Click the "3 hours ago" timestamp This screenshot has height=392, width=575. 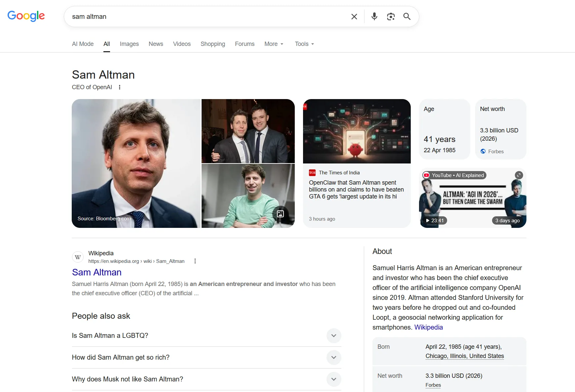pyautogui.click(x=322, y=219)
